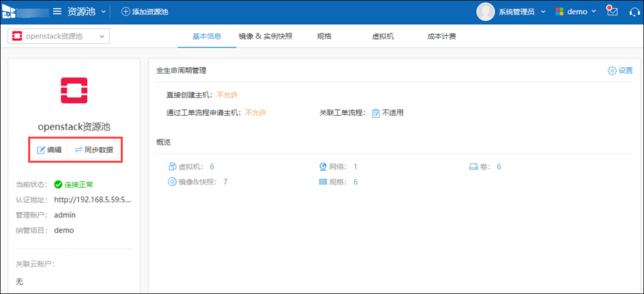Click the 虚拟机 overview icon
The height and width of the screenshot is (294, 644).
[x=172, y=167]
